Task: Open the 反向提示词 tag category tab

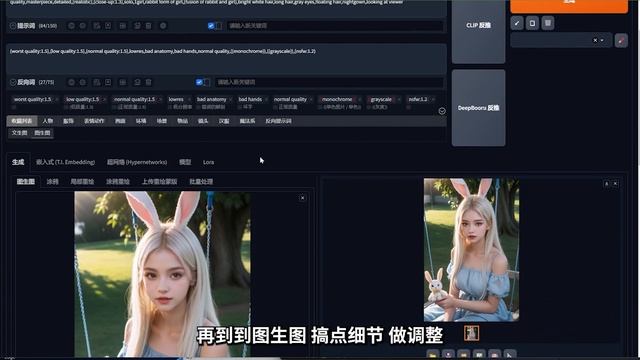Action: coord(278,121)
